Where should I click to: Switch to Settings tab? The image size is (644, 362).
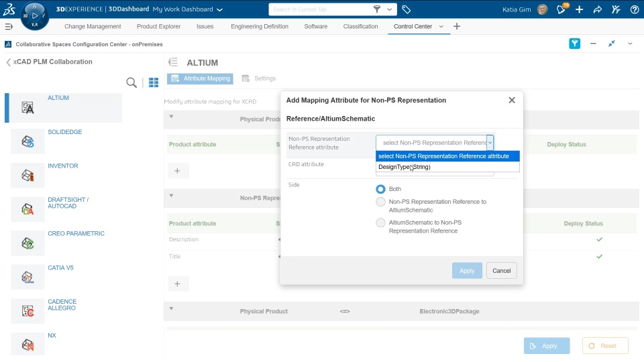point(259,78)
